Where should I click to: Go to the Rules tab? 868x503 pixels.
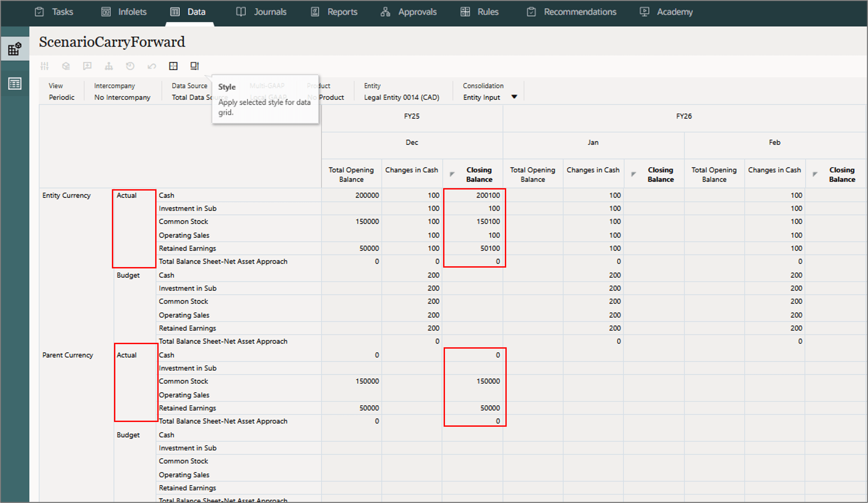[x=480, y=12]
